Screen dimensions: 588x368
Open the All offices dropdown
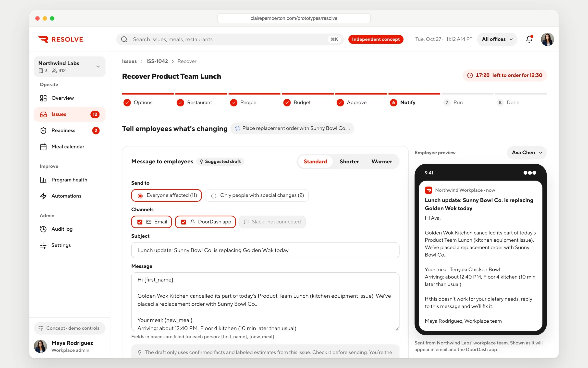497,39
